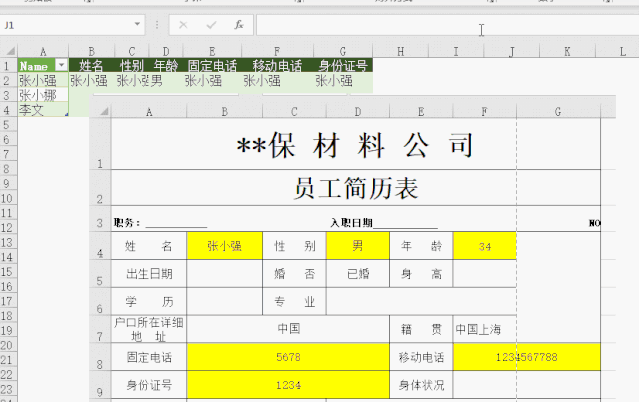Open the filter dropdown on the Name header cell

[x=61, y=65]
